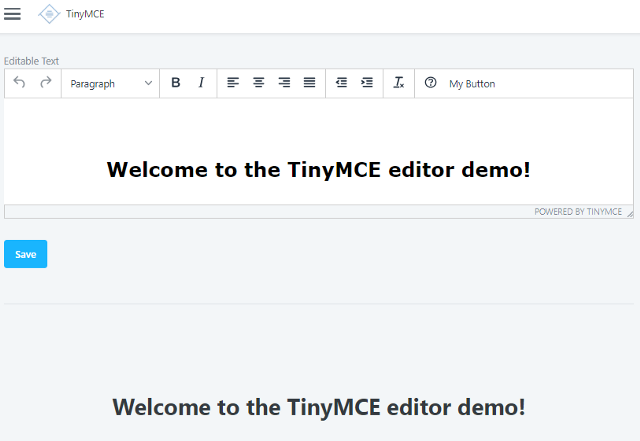The image size is (640, 441).
Task: Click the My Button toolbar button
Action: 472,84
